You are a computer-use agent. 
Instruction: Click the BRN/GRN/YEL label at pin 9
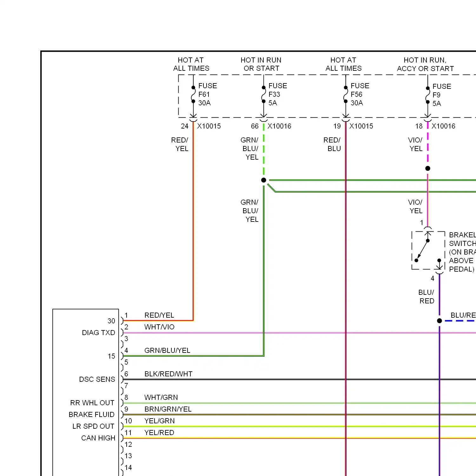tap(168, 409)
